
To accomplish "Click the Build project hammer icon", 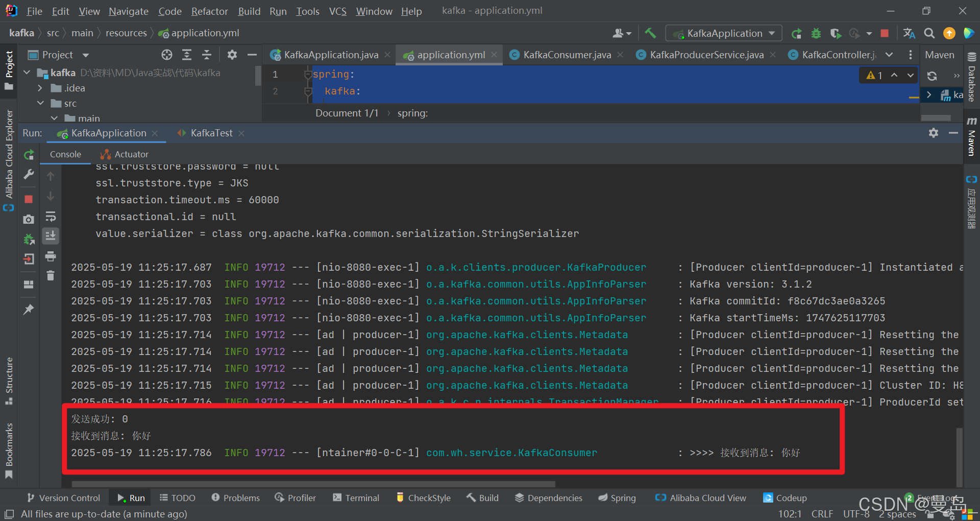I will pos(650,33).
